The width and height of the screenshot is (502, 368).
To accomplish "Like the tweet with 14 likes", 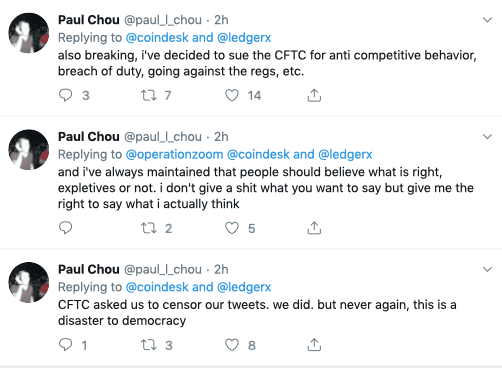I will [232, 95].
